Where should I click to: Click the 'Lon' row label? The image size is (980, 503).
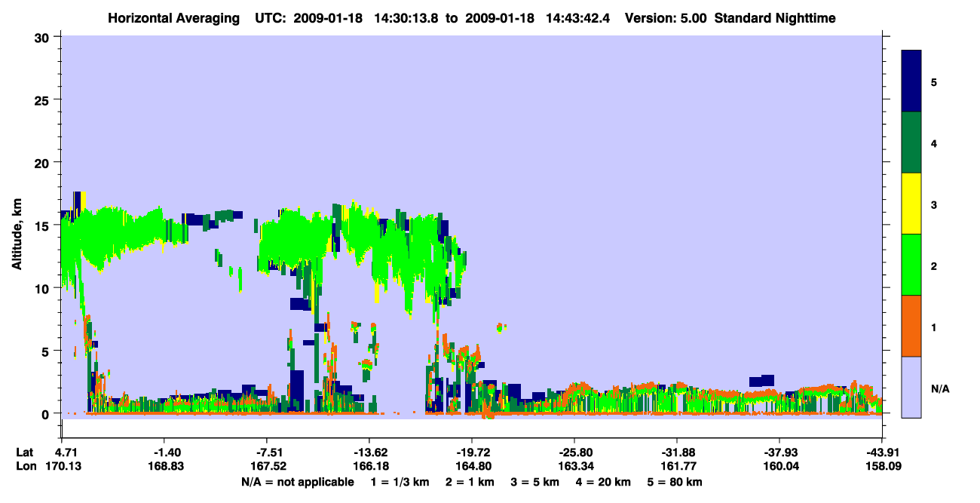tap(26, 466)
